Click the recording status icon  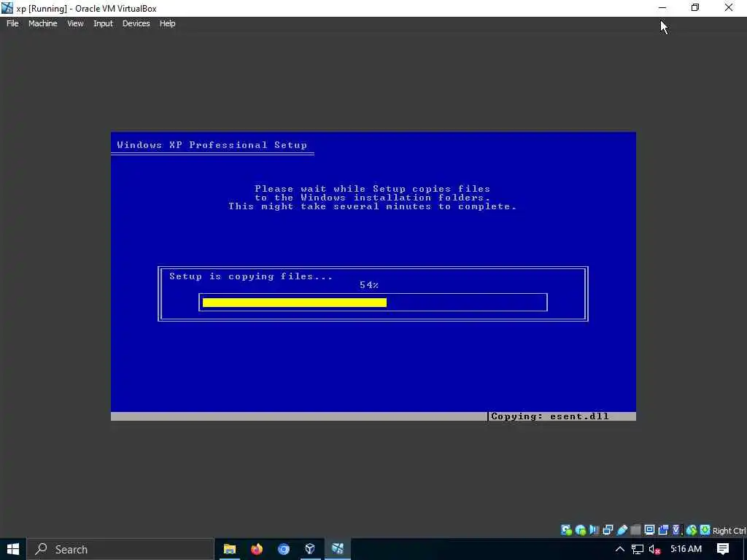point(663,530)
